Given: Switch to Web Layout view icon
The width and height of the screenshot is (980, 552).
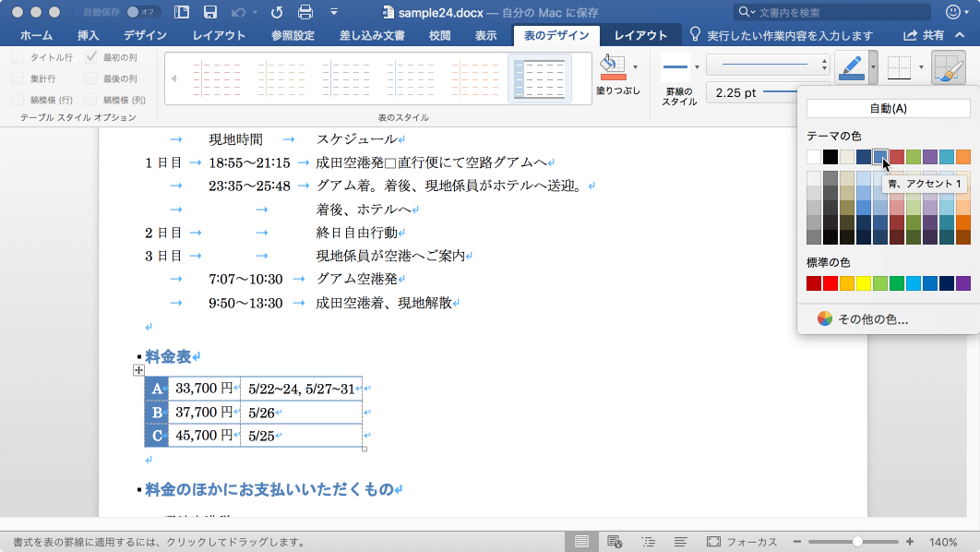Looking at the screenshot, I should pos(615,541).
